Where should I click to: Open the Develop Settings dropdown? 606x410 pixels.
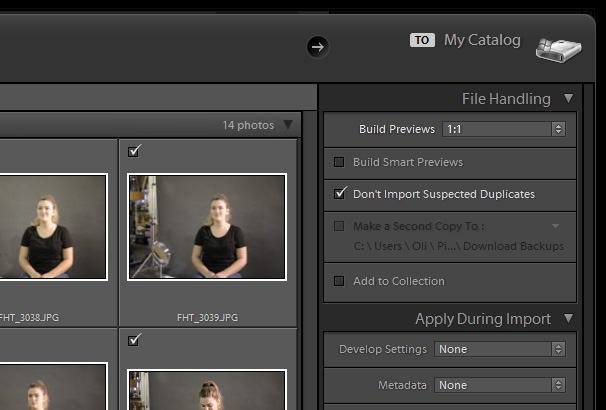(x=500, y=349)
